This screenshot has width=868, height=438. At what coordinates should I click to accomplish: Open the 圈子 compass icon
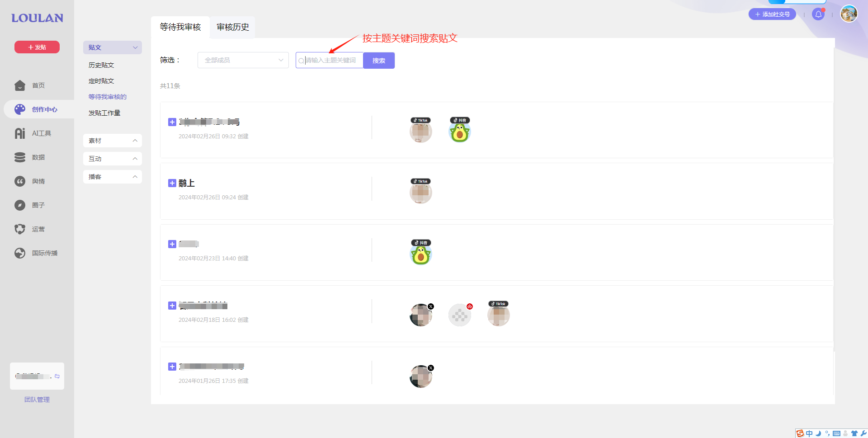20,205
